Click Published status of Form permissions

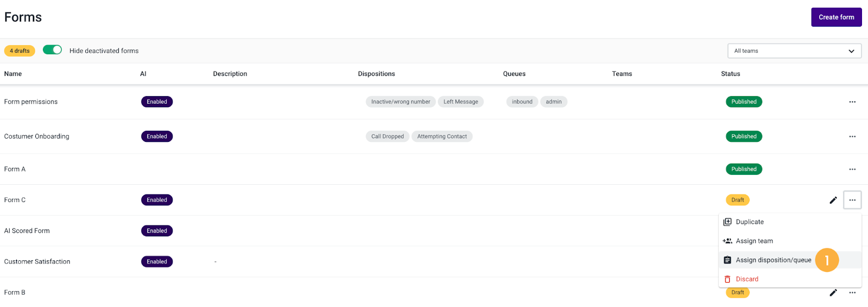[x=744, y=102]
